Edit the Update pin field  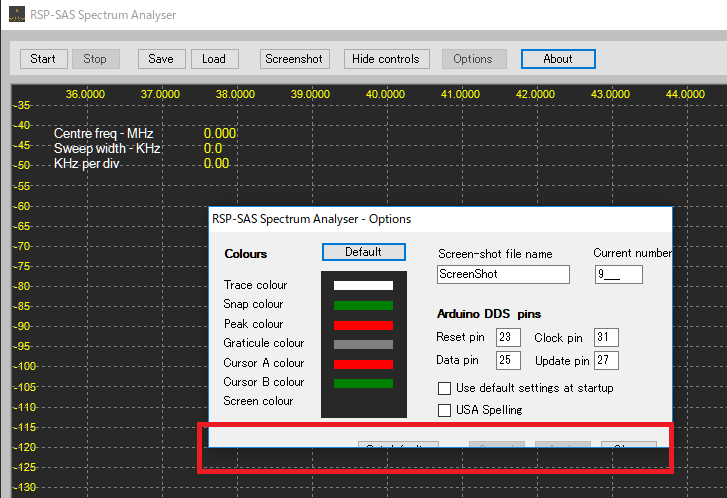[606, 360]
